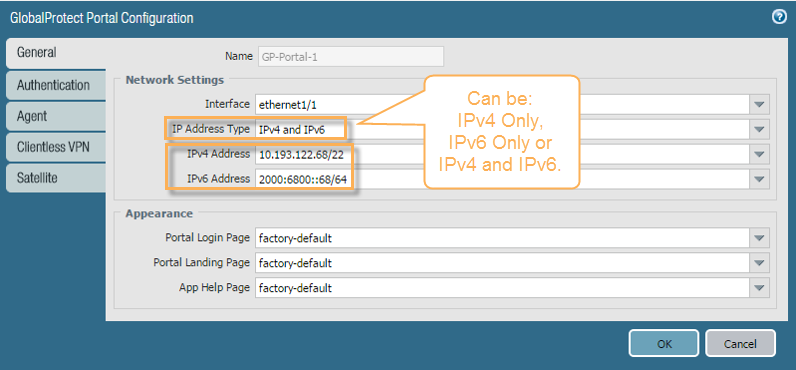
Task: Open the IPv4 Address dropdown arrow
Action: tap(759, 154)
